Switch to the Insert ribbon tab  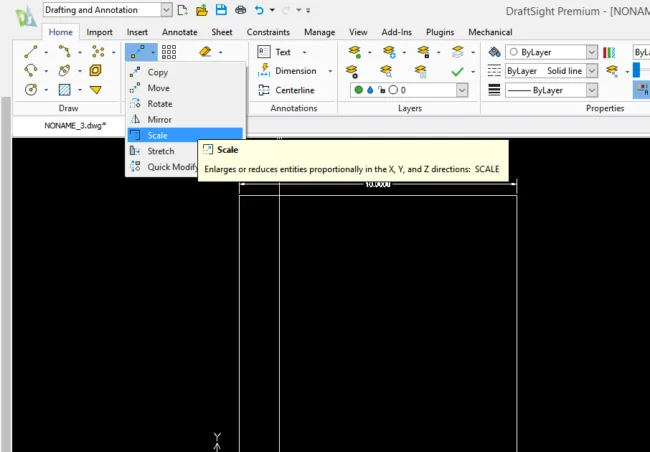137,32
